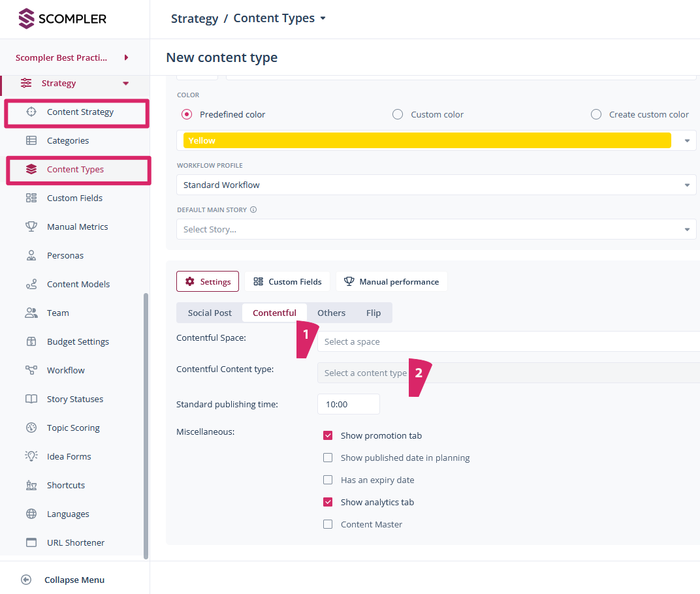The height and width of the screenshot is (594, 700).
Task: Click the Yellow color swatch bar
Action: click(427, 140)
